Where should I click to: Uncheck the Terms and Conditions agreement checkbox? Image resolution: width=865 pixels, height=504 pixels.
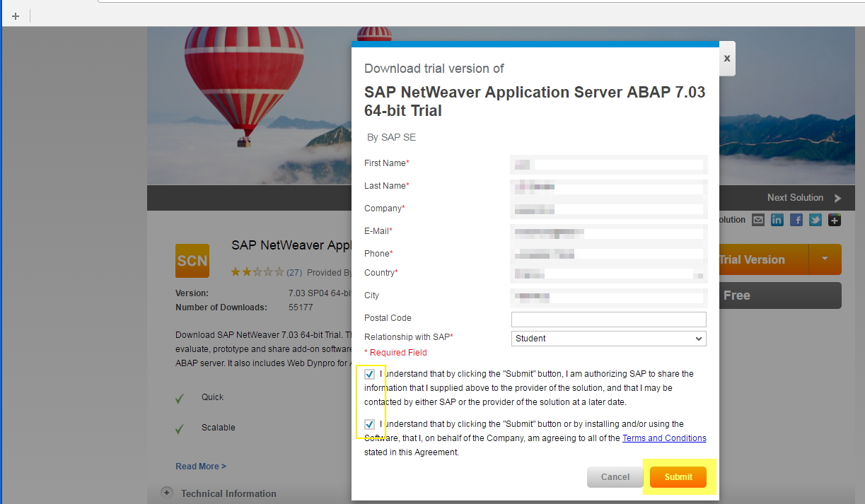[x=370, y=424]
